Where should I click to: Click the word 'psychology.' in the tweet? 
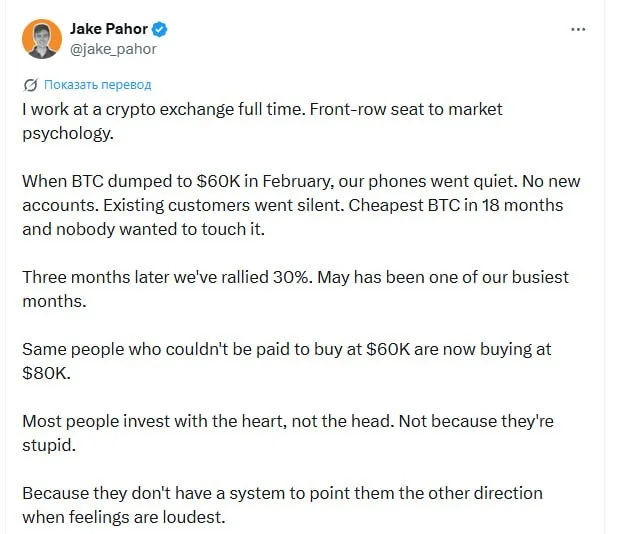coord(68,134)
